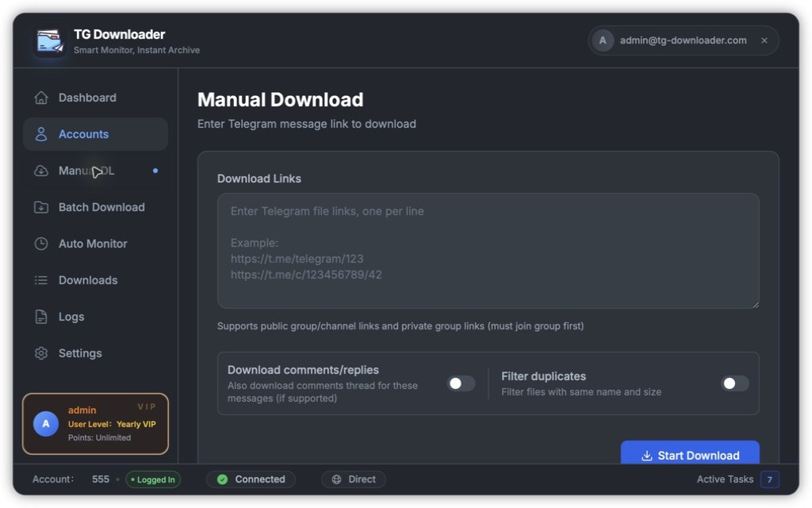Click the blue dot beside Manual DL
Screen dimensions: 812x508
point(155,171)
